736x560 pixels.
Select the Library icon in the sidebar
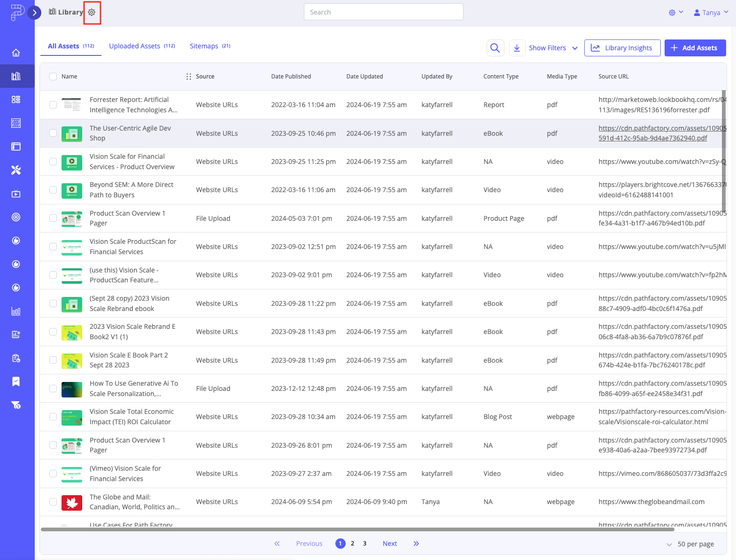[16, 76]
